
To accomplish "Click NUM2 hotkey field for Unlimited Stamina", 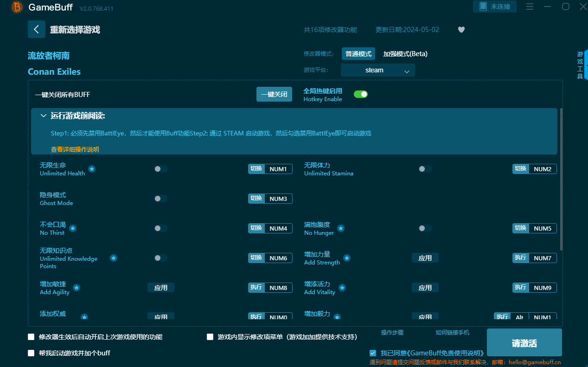I will click(x=543, y=169).
